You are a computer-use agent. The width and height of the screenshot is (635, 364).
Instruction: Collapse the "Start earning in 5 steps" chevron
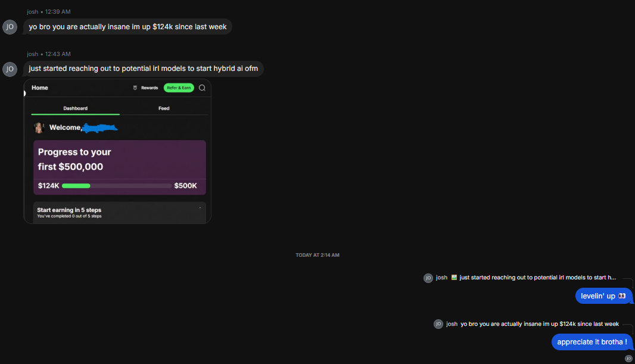200,208
